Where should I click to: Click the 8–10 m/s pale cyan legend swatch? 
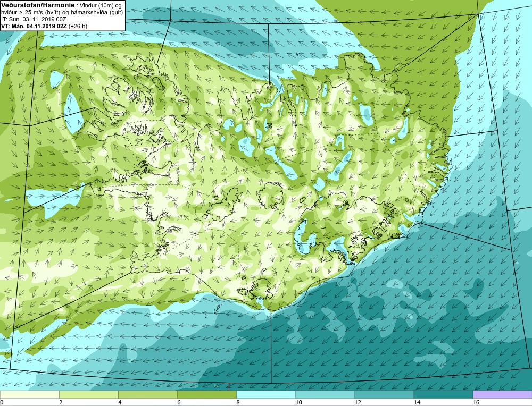266,394
